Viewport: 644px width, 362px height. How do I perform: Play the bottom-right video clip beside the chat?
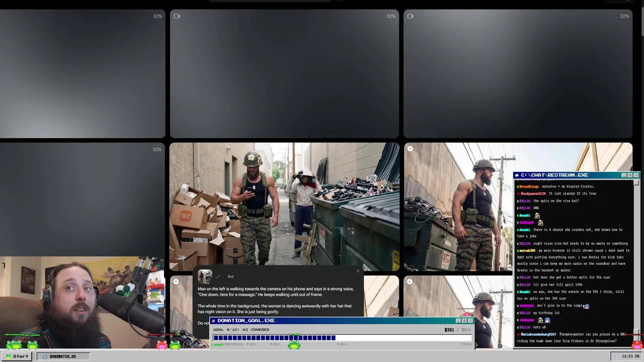[x=410, y=282]
